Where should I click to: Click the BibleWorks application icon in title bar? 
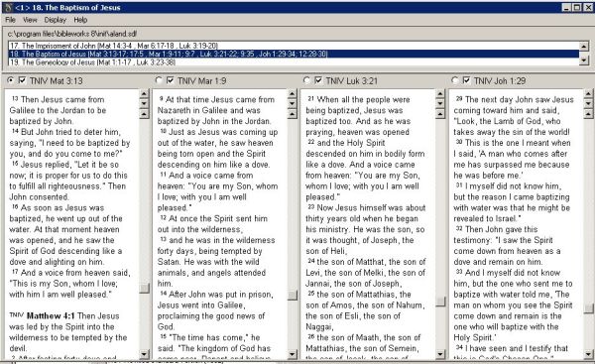(8, 7)
